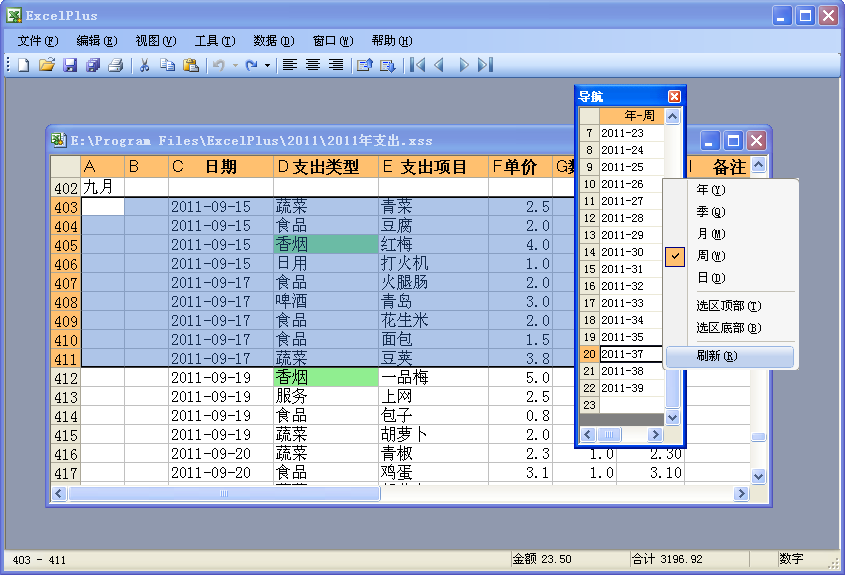Viewport: 845px width, 575px height.
Task: Open the 帮助 menu
Action: (x=392, y=41)
